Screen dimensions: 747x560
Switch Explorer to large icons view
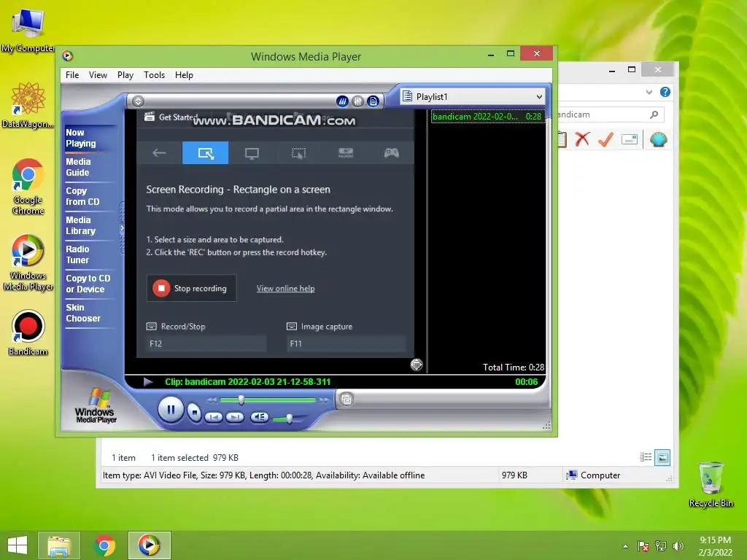662,458
